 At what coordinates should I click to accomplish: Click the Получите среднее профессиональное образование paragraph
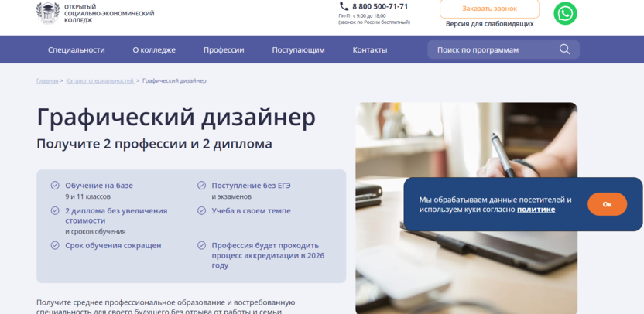pyautogui.click(x=166, y=307)
